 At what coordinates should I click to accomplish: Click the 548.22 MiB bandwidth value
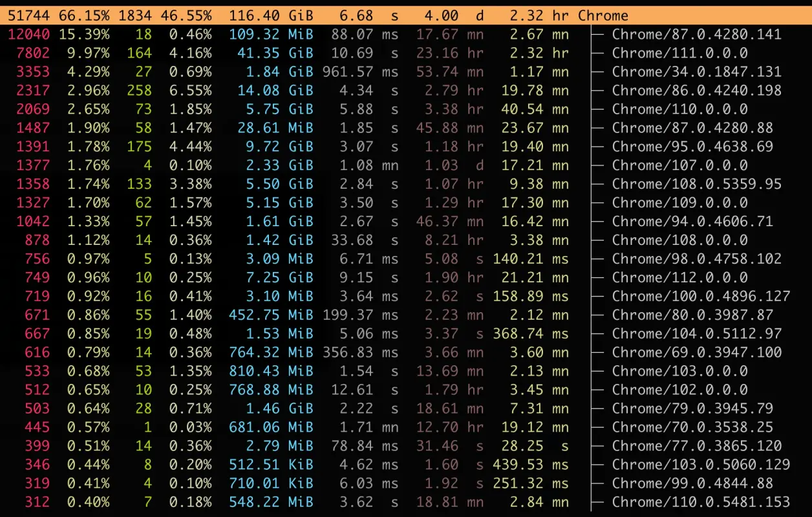pyautogui.click(x=272, y=503)
